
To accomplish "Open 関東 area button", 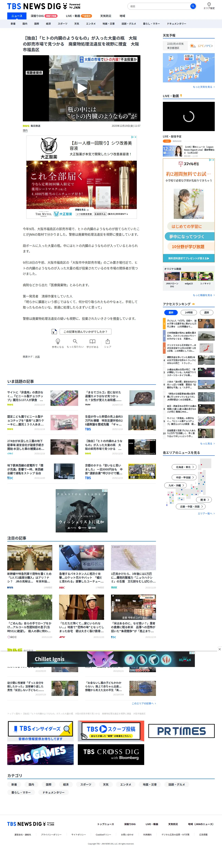I will (204, 500).
